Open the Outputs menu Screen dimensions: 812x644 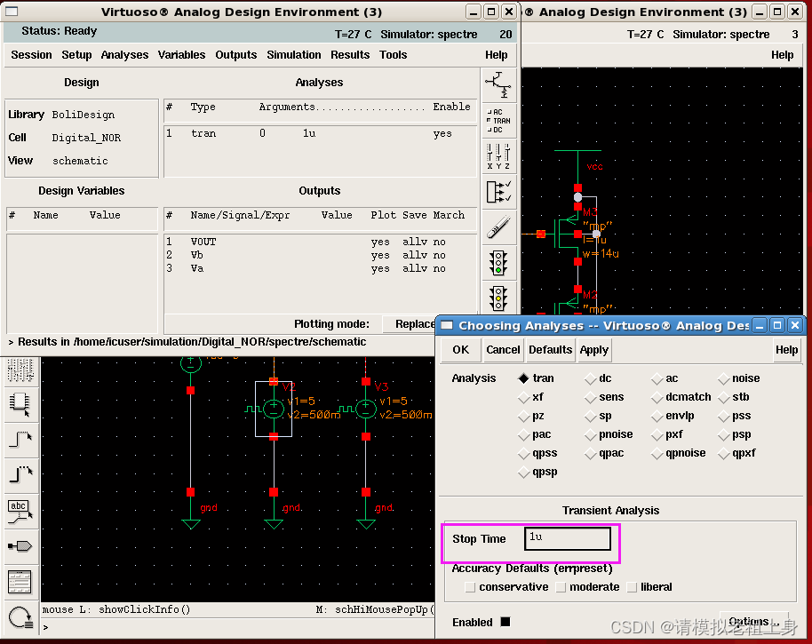coord(236,55)
